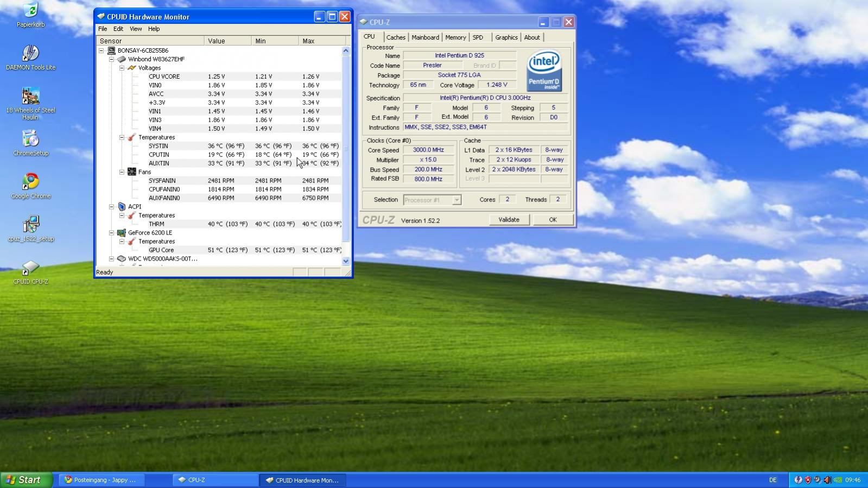This screenshot has width=868, height=488.
Task: Switch to the Mainboard tab in CPU-Z
Action: pos(425,37)
